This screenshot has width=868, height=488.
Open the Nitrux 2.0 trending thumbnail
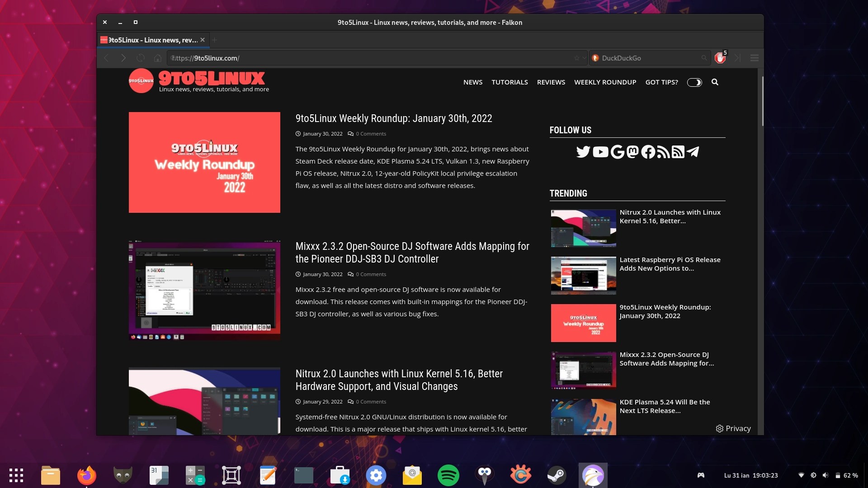(583, 228)
